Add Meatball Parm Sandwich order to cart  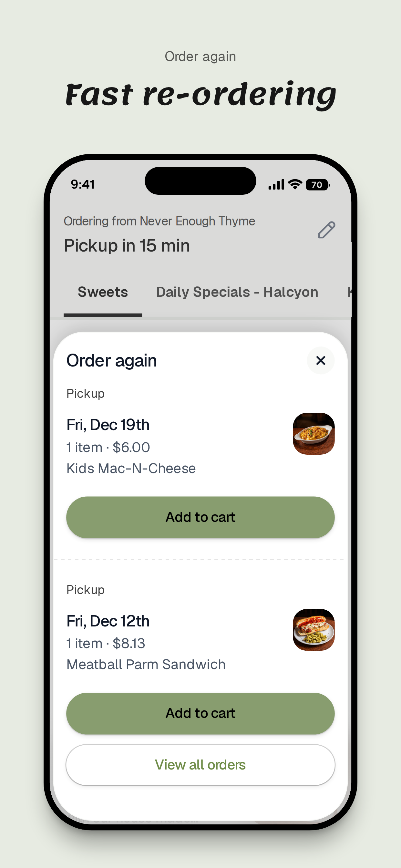click(200, 713)
